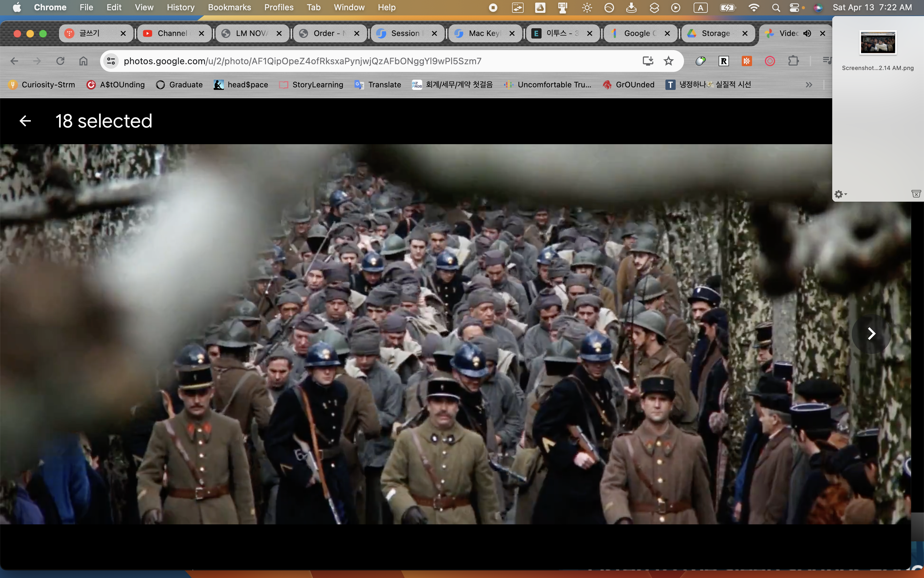Click the install app icon in address bar

(647, 61)
